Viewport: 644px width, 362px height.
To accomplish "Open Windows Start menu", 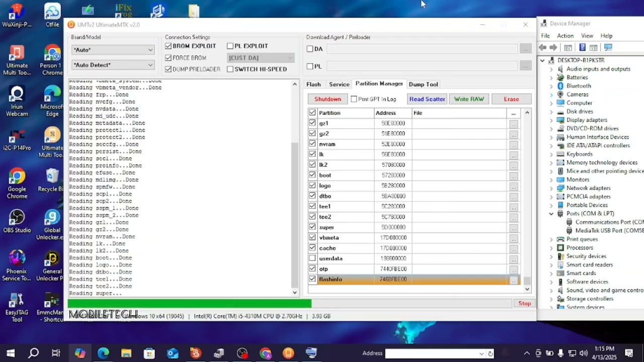I will point(10,353).
